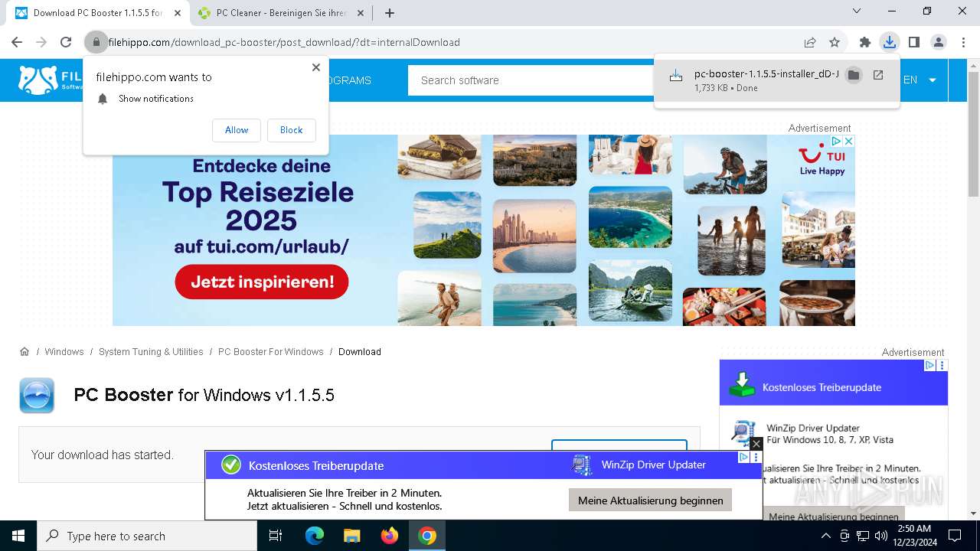Switch to the PC Cleaner tab
The width and height of the screenshot is (980, 551).
coord(282,13)
